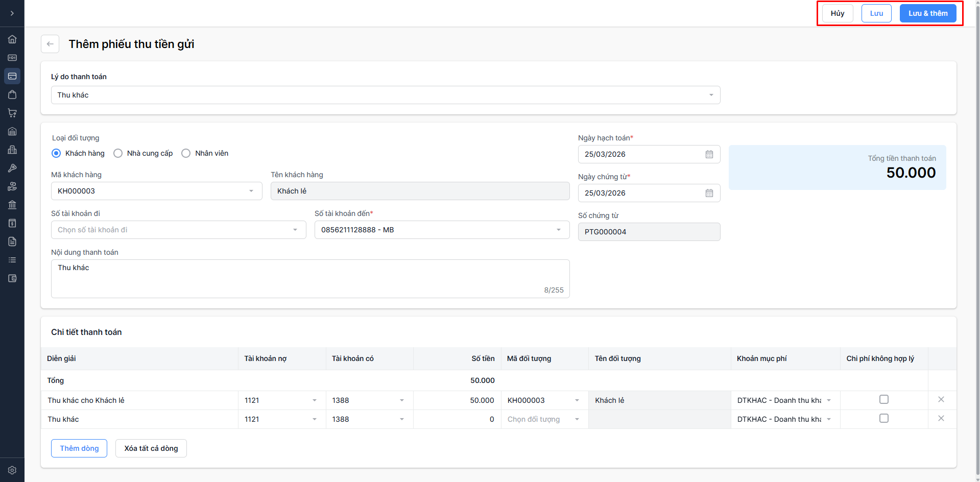980x482 pixels.
Task: Open calendar icon for Ngày chứng từ
Action: (x=709, y=193)
